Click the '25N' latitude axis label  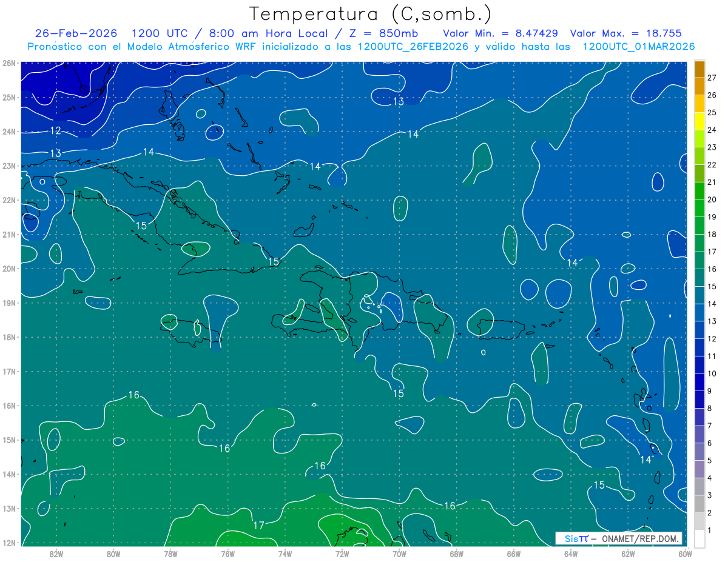point(9,97)
